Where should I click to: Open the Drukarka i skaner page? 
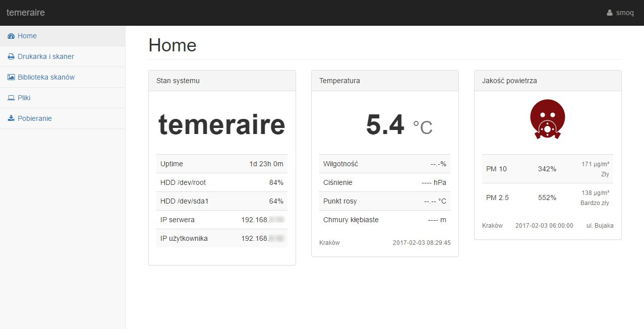click(45, 56)
